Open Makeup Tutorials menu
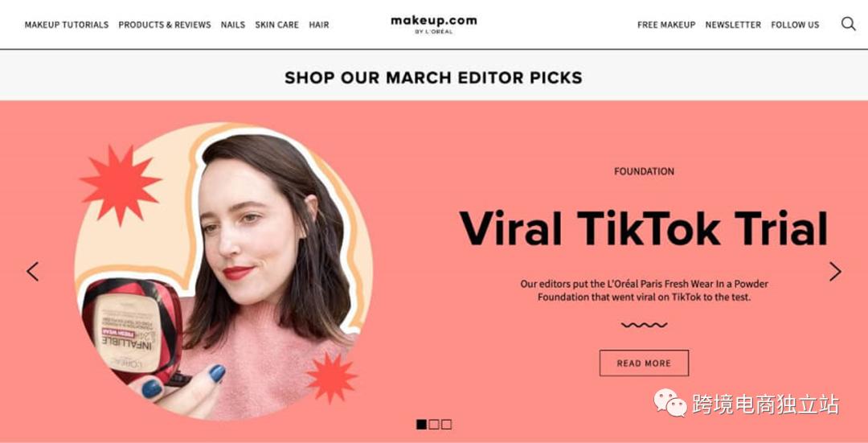The width and height of the screenshot is (868, 443). tap(67, 25)
